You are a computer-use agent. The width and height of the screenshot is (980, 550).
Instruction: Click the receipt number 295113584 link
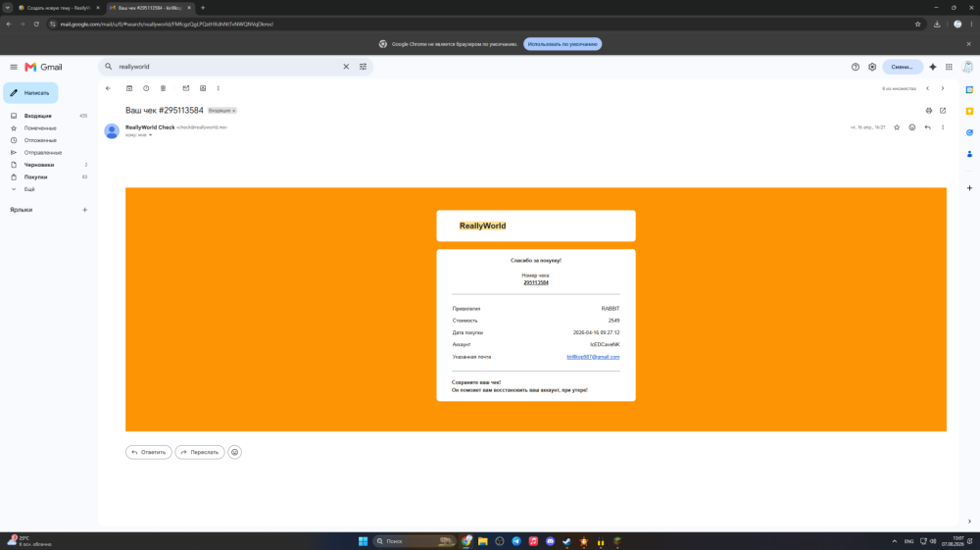click(536, 282)
